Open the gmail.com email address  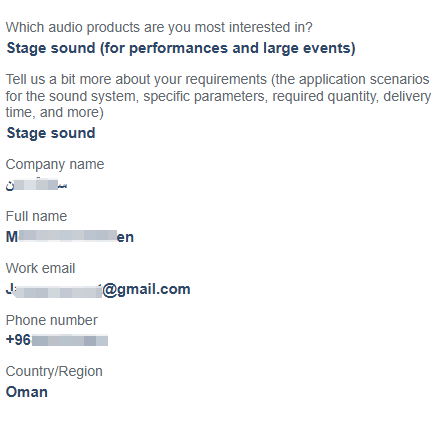tap(98, 289)
